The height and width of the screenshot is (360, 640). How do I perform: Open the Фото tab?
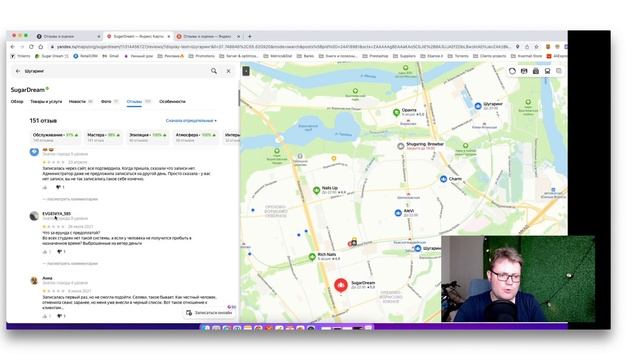[x=109, y=102]
